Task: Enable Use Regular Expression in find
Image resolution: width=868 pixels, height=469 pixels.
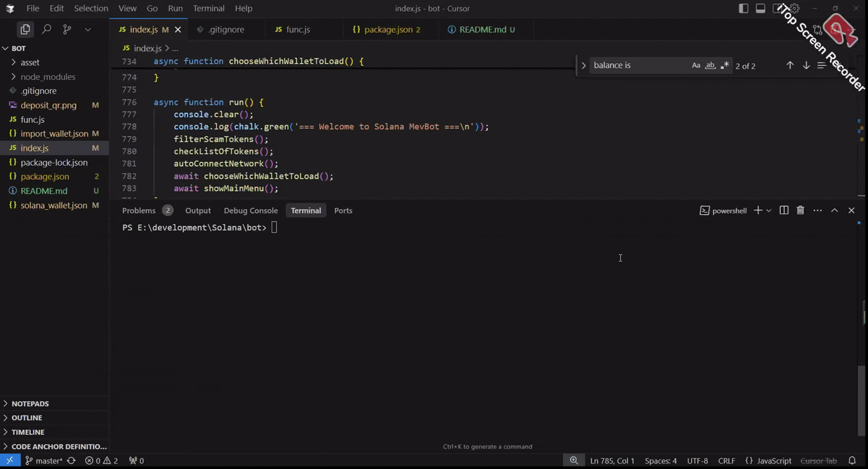Action: coord(724,65)
